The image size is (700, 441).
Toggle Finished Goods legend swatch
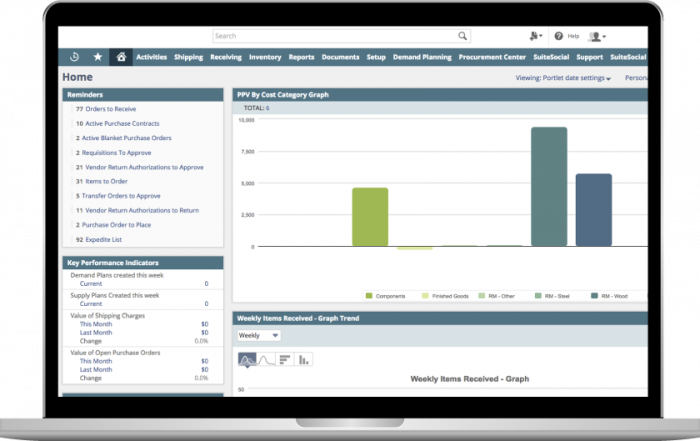425,296
